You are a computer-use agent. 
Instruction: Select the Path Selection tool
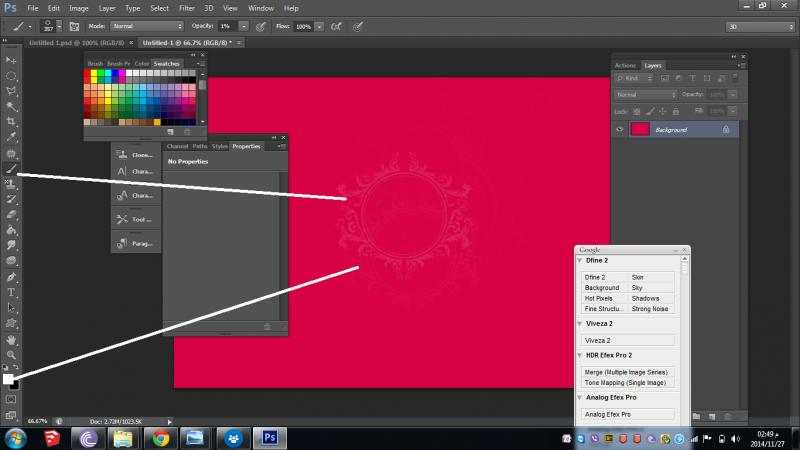pos(11,308)
